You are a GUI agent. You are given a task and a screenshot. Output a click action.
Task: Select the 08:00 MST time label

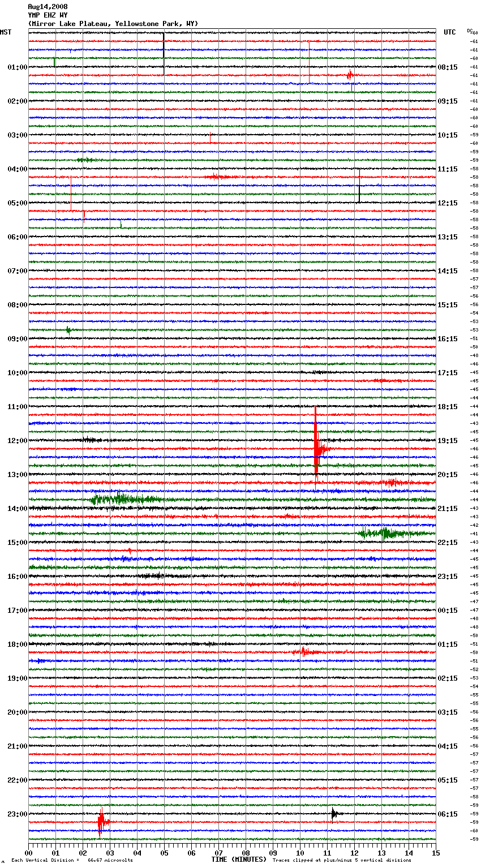tap(18, 304)
